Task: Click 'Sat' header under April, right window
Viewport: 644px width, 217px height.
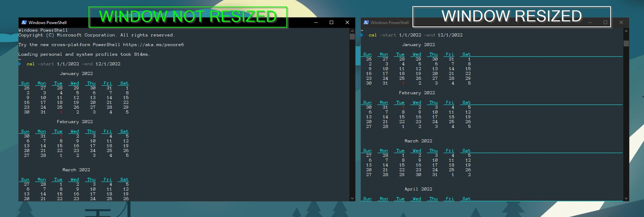Action: pyautogui.click(x=467, y=199)
